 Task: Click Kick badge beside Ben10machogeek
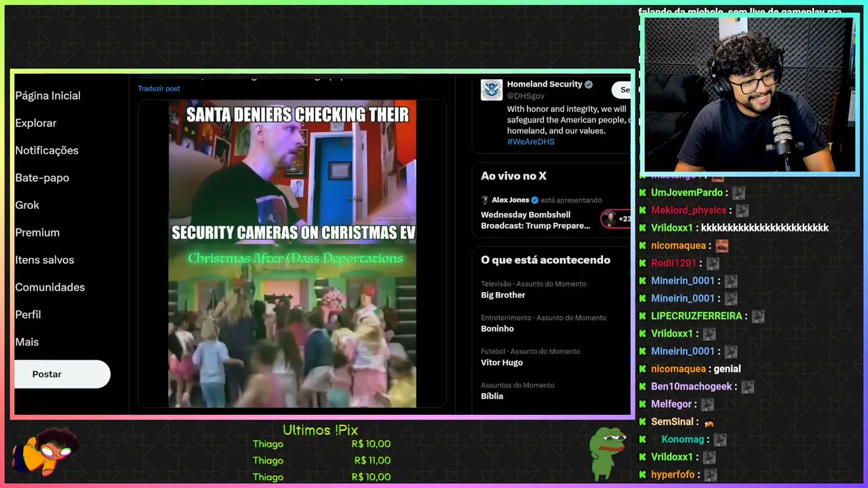(x=643, y=386)
